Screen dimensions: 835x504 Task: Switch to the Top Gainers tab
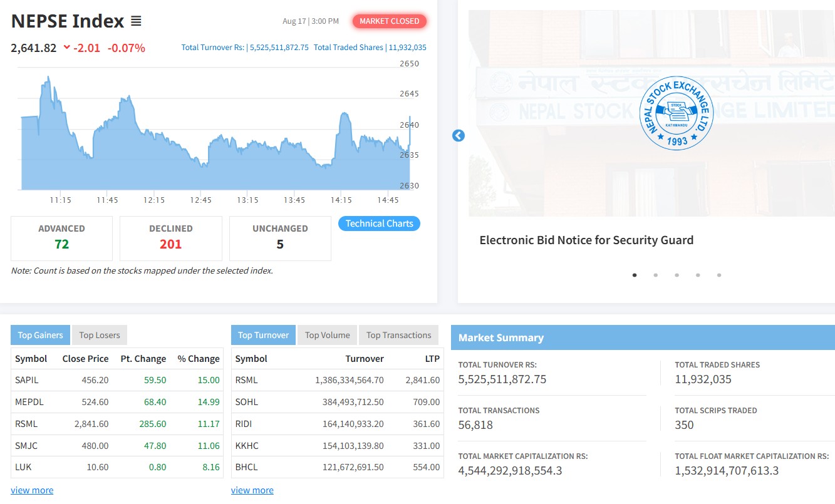pos(40,335)
